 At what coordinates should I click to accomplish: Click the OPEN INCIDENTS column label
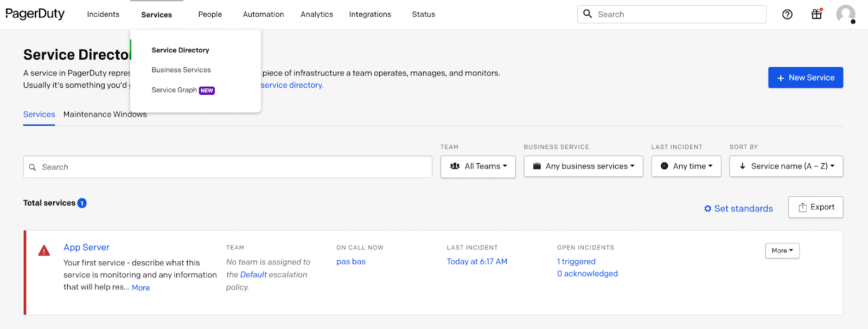point(585,248)
